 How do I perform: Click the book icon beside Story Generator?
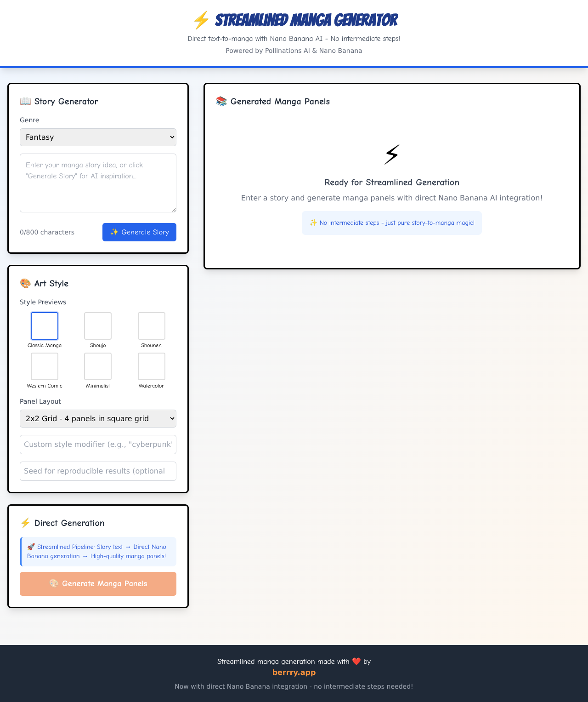click(x=25, y=102)
